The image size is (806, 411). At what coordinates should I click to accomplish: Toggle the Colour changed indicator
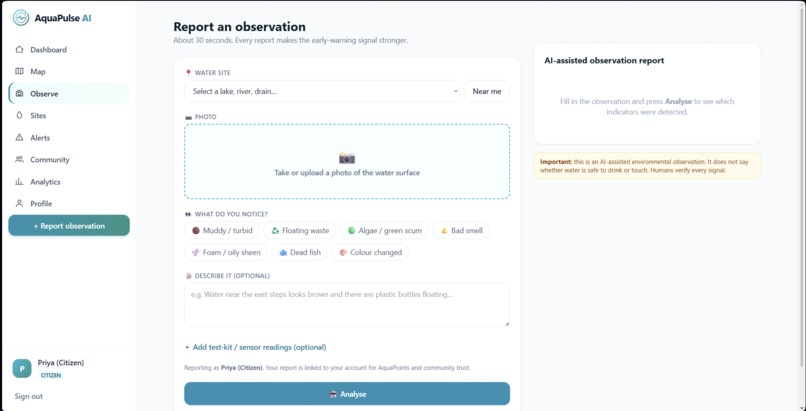[371, 252]
